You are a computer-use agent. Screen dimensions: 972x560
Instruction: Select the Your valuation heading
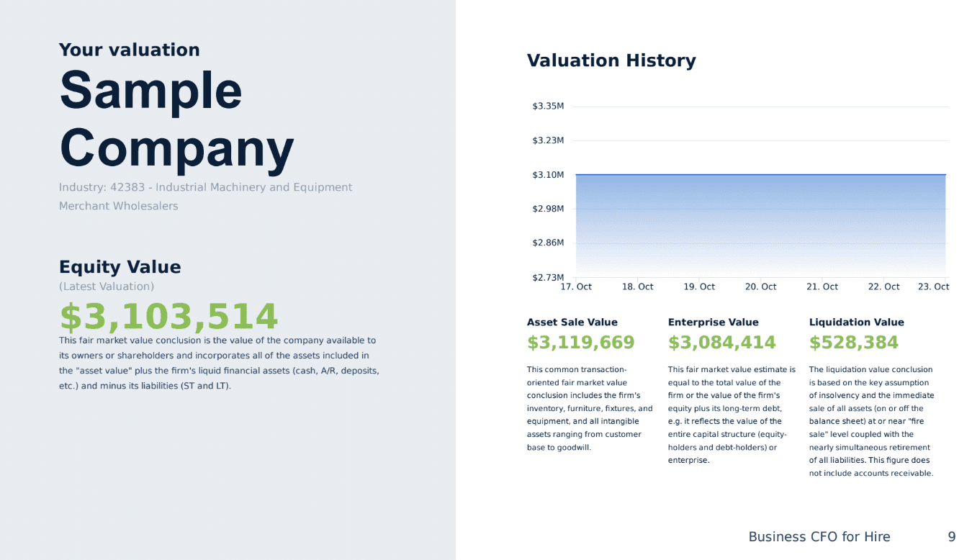130,50
